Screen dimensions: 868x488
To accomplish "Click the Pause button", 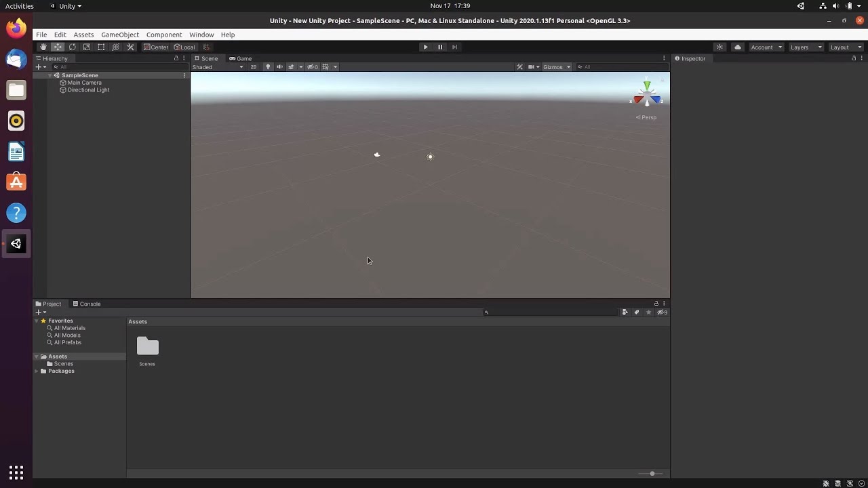I will (440, 47).
